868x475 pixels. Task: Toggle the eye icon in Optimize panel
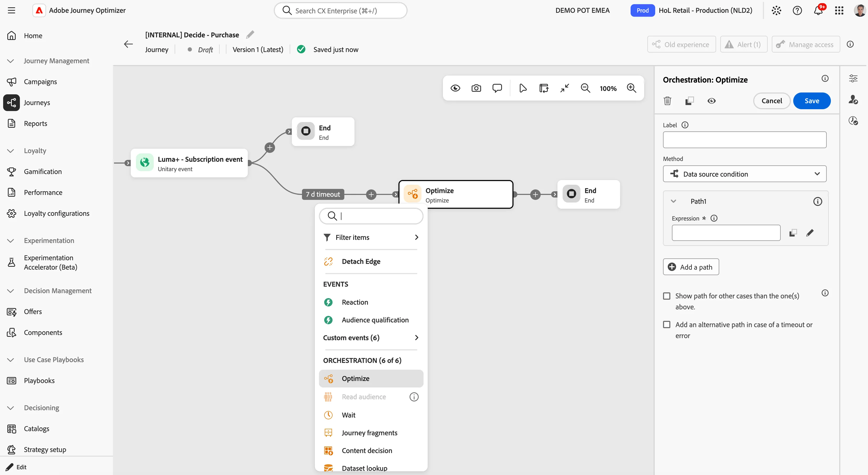pos(712,101)
